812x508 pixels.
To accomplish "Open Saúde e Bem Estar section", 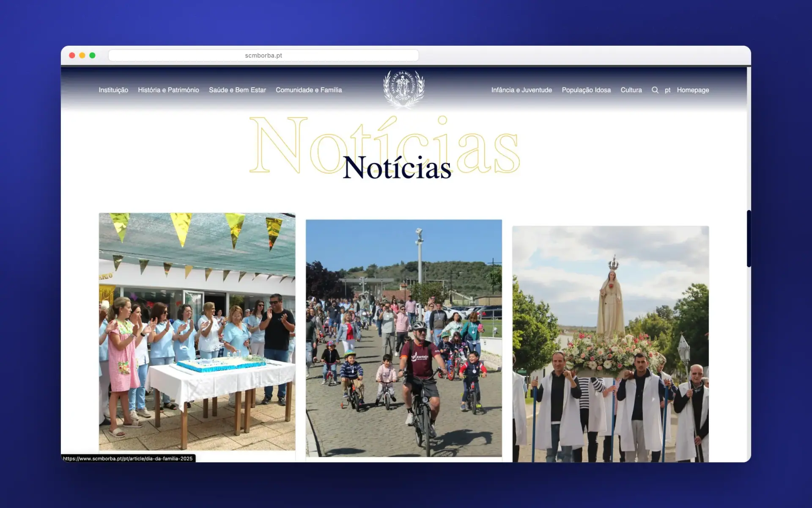I will (237, 90).
